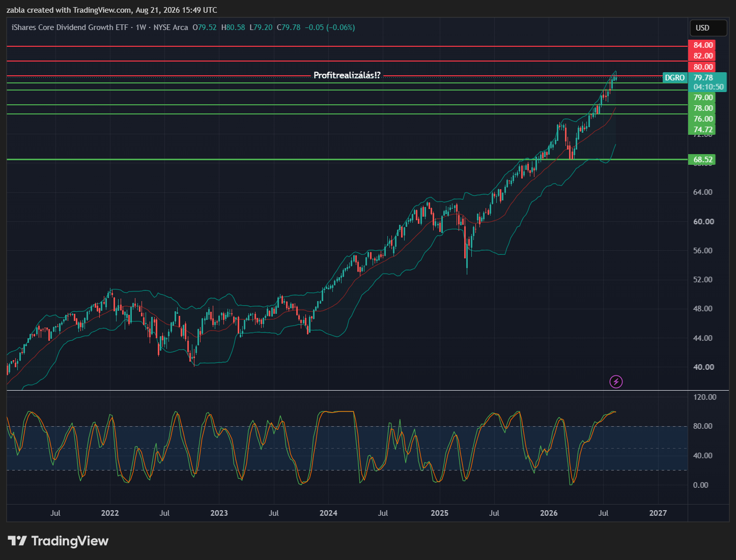The width and height of the screenshot is (736, 560).
Task: Select the green 78.00 price level label
Action: (702, 108)
